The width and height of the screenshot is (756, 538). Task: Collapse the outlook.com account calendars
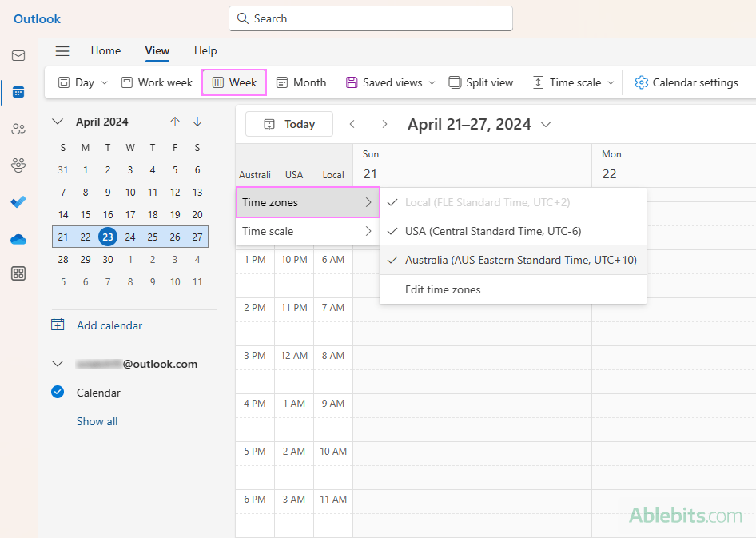(58, 364)
